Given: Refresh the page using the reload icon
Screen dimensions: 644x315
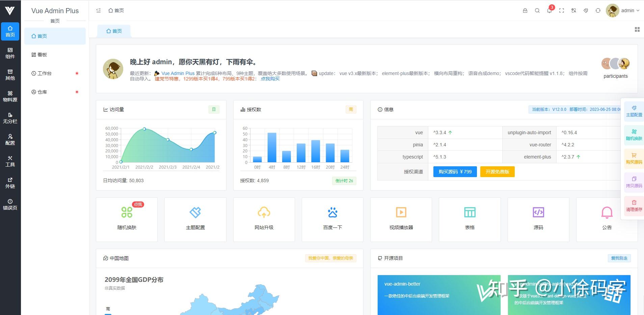Looking at the screenshot, I should pos(598,10).
